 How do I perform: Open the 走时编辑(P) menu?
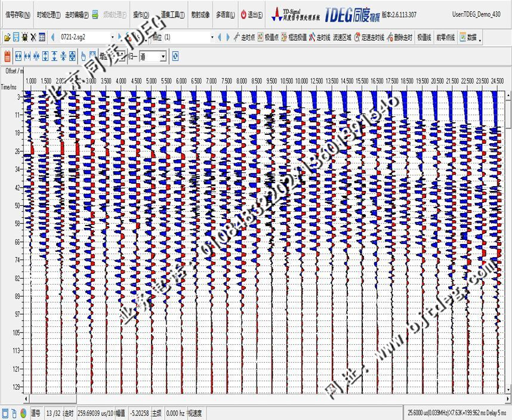[77, 15]
